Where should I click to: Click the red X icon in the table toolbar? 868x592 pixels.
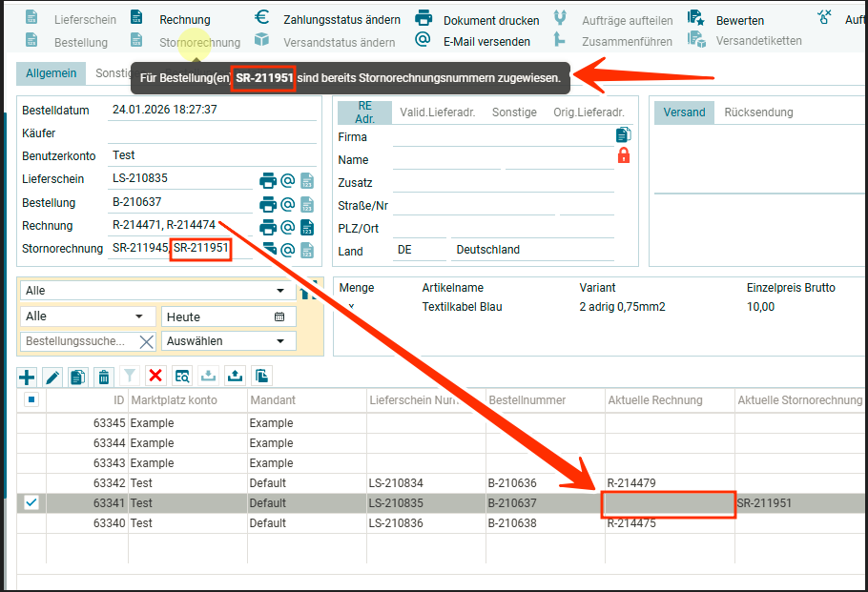click(x=155, y=377)
